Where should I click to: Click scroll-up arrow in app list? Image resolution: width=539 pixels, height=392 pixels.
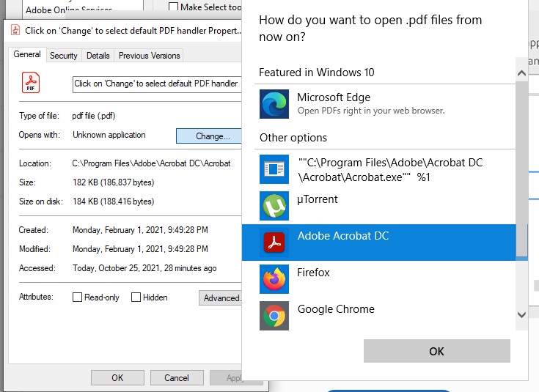[x=522, y=73]
